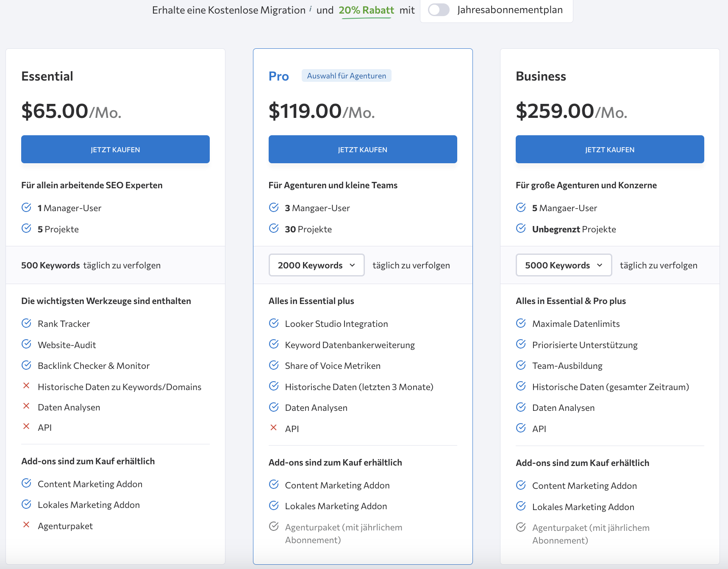
Task: Click the check icon next to Unbegrenzt Projekte
Action: [521, 229]
